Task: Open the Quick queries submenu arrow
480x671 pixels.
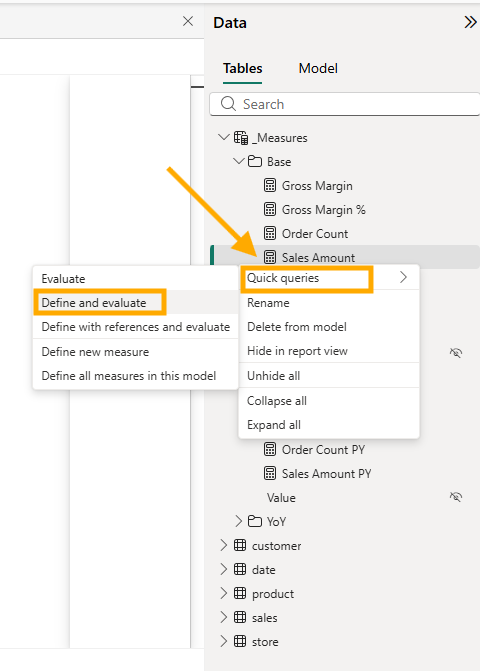Action: point(403,277)
